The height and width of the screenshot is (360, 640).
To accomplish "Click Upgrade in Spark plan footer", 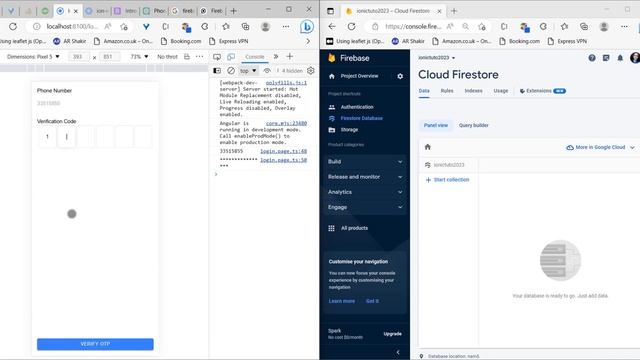I will [x=392, y=334].
